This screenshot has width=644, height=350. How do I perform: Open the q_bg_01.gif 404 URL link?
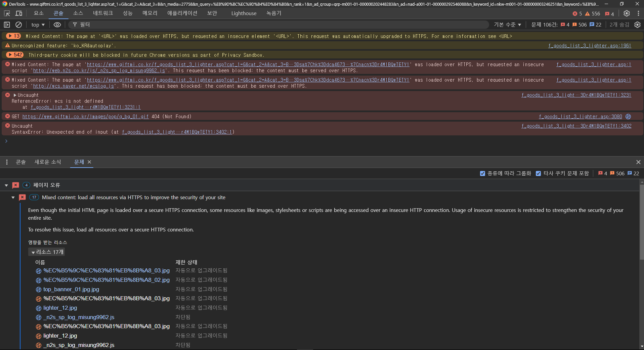pyautogui.click(x=85, y=117)
